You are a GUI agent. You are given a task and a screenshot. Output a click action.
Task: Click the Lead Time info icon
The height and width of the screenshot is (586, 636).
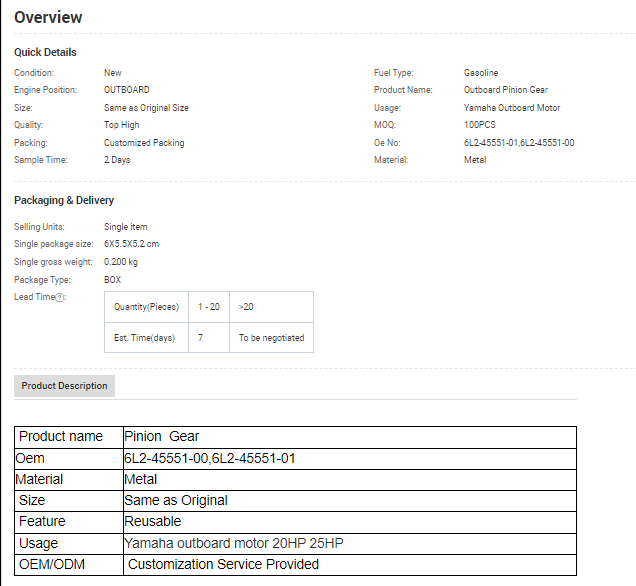coord(61,298)
